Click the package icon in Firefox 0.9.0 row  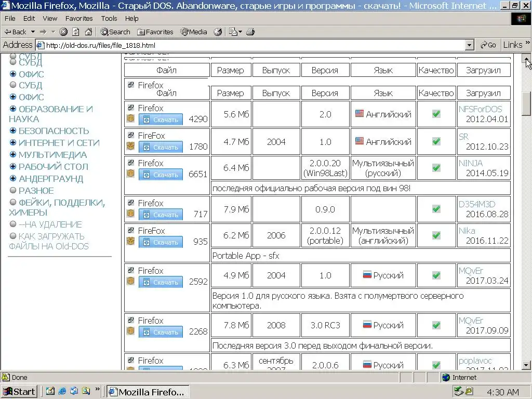point(130,214)
